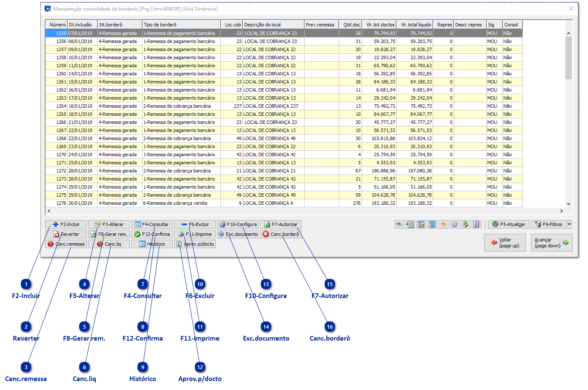This screenshot has height=390, width=588.
Task: Click the Reverter button
Action: click(66, 234)
